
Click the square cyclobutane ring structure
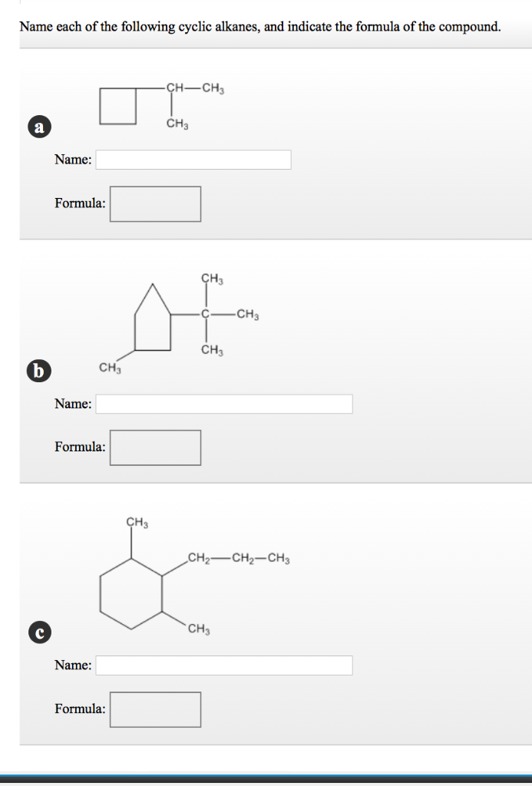pos(117,106)
